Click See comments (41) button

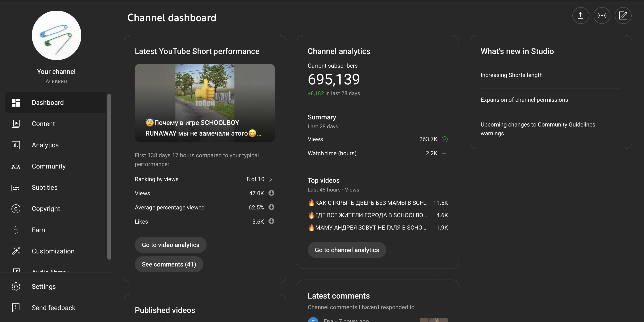point(169,264)
